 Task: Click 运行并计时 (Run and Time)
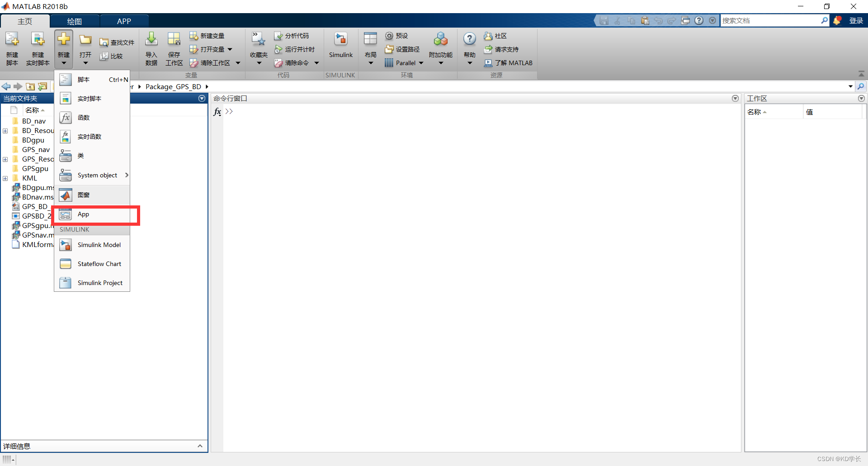point(294,49)
